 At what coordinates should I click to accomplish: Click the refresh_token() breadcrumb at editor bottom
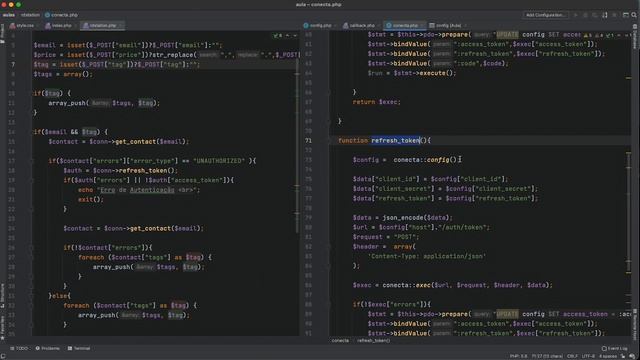click(x=373, y=340)
